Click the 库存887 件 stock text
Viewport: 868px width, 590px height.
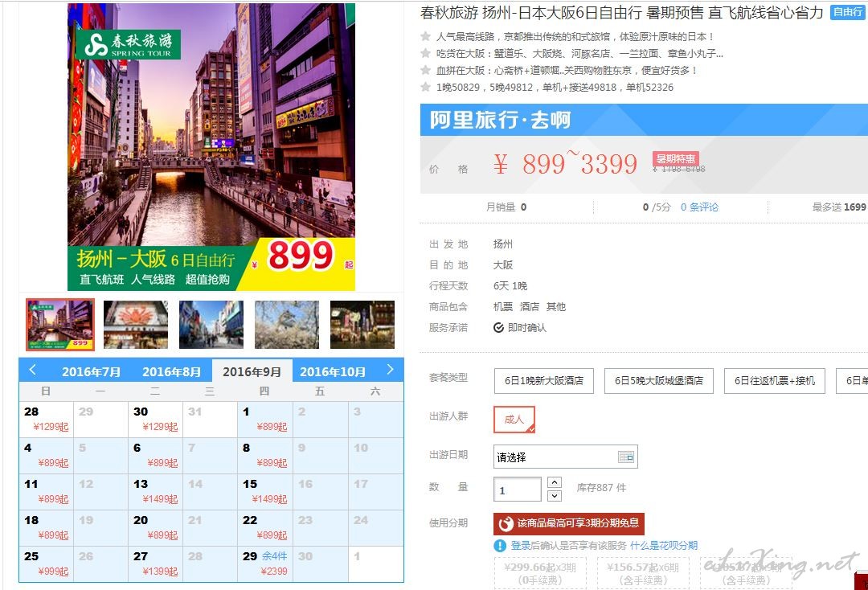pos(601,488)
